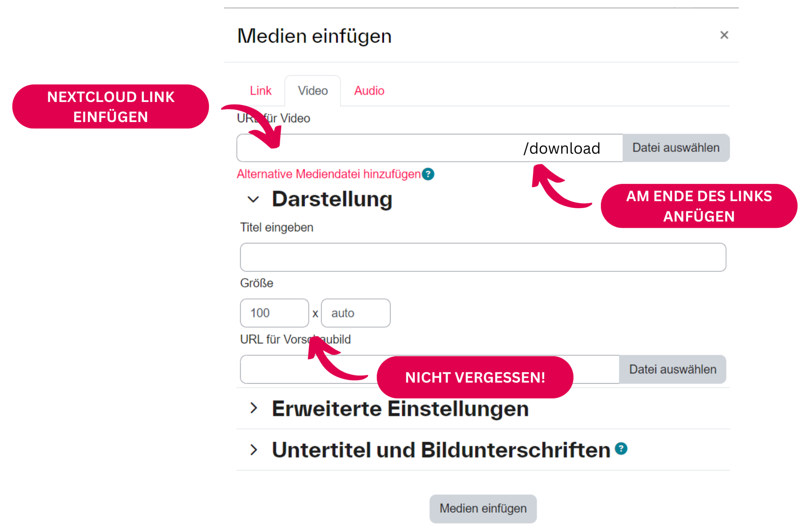Switch to the Link tab
The height and width of the screenshot is (532, 806).
[260, 90]
